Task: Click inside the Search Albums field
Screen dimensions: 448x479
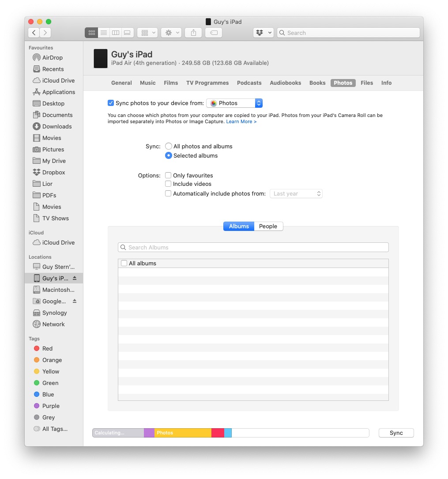Action: point(253,247)
